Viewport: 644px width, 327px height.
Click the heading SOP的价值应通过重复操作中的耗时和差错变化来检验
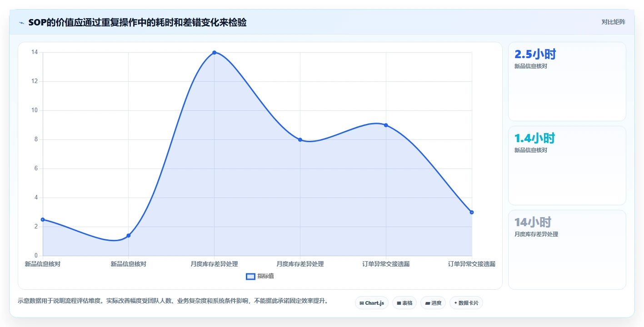coord(137,23)
